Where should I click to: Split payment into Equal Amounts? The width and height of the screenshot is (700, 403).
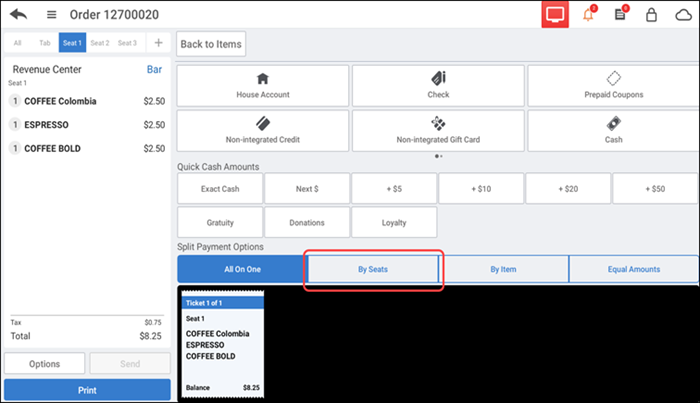click(x=634, y=269)
